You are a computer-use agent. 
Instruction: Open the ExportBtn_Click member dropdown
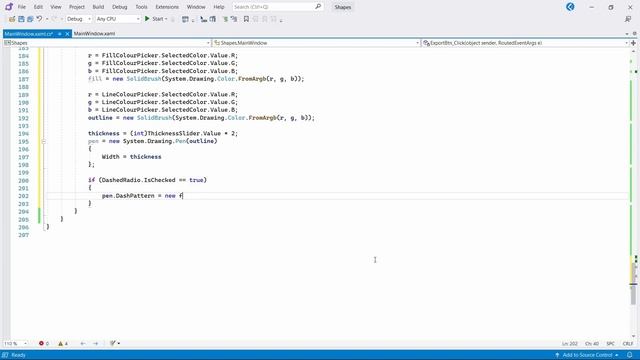pos(525,43)
